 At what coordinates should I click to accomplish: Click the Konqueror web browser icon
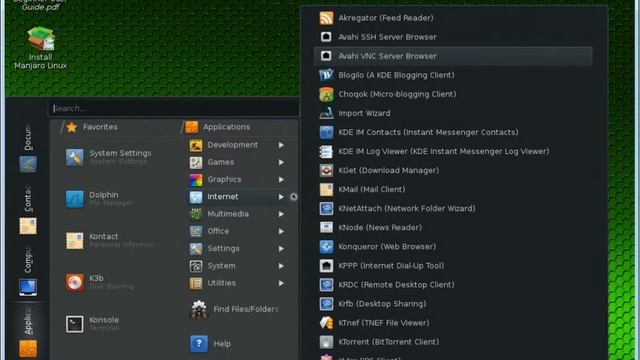[x=326, y=247]
